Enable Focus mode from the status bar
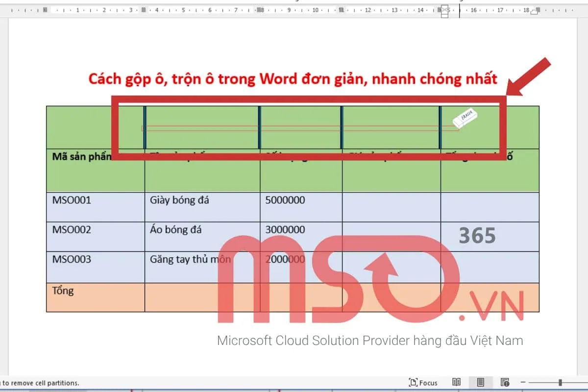 tap(424, 383)
